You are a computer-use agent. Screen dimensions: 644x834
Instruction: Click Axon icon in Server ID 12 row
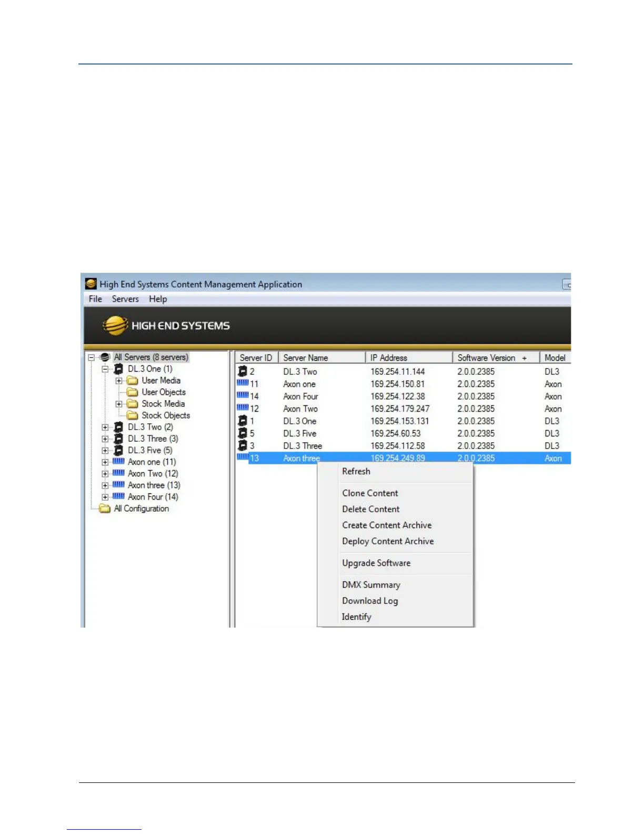(x=243, y=408)
